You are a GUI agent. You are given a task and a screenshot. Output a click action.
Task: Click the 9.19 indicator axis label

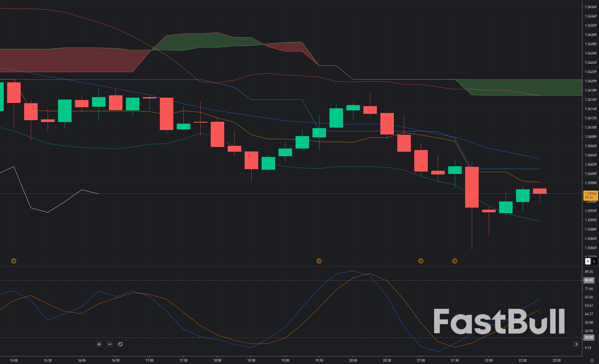point(588,348)
